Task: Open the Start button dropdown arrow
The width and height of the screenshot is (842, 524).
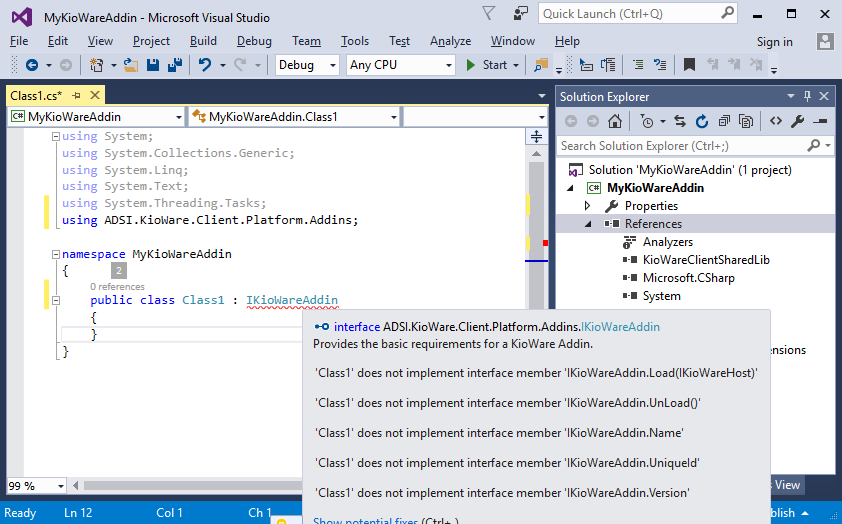Action: pyautogui.click(x=516, y=66)
